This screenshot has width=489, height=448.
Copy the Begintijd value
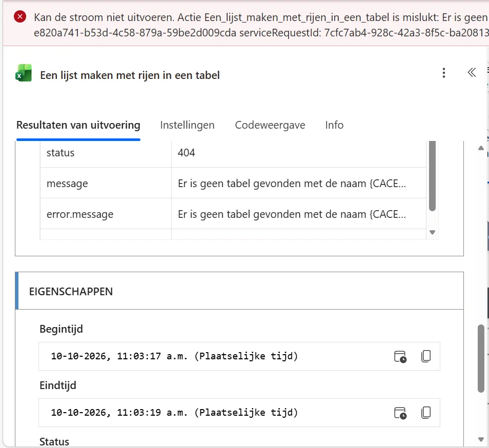click(425, 356)
